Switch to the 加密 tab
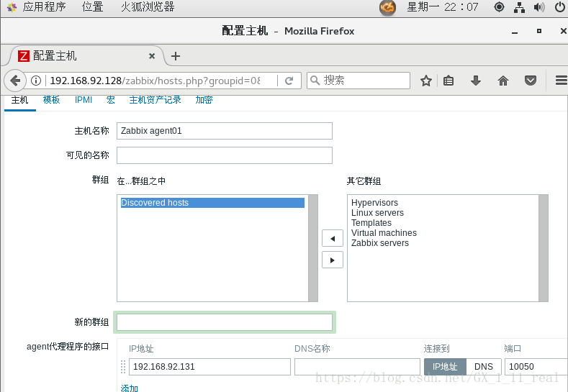 click(204, 100)
